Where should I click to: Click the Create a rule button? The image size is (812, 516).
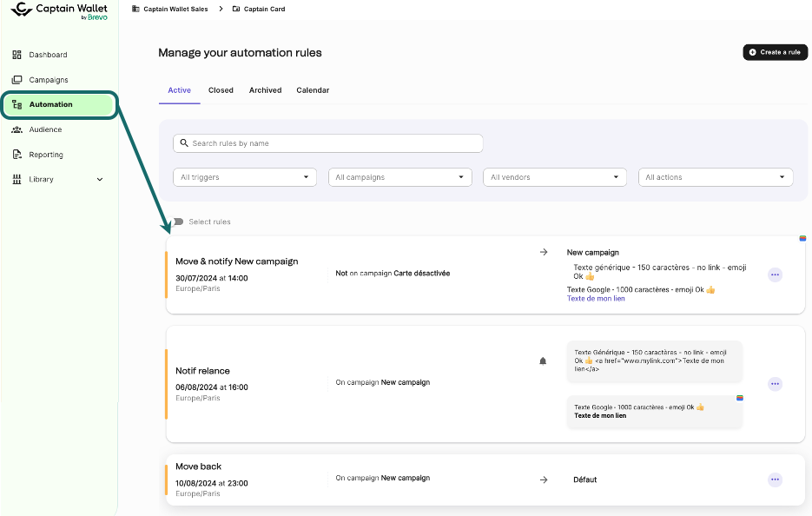(x=775, y=52)
